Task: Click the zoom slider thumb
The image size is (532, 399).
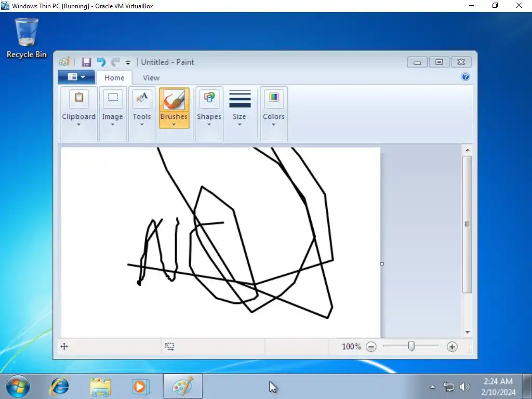Action: 411,347
